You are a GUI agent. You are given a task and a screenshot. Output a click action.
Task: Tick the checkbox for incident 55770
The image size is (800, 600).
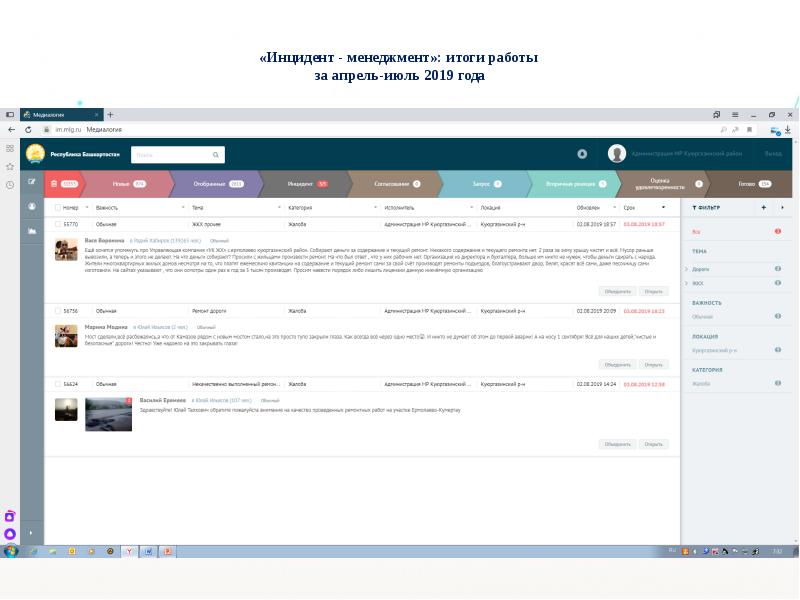58,225
